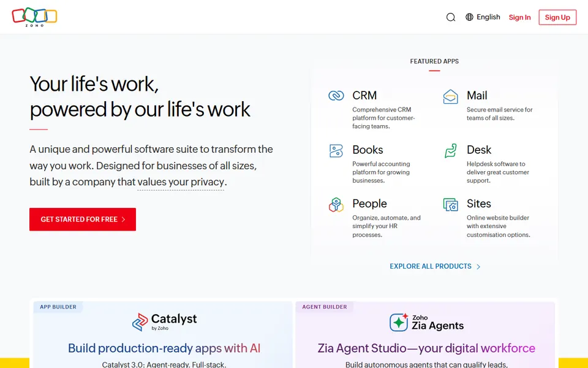Click 'Online website builder' description text
Viewport: 588px width, 368px height.
click(499, 226)
